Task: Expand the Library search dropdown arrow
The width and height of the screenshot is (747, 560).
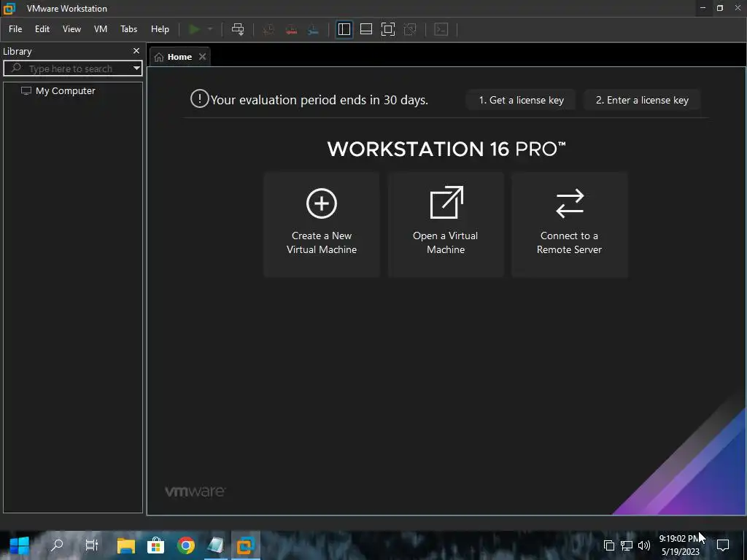Action: [136, 68]
